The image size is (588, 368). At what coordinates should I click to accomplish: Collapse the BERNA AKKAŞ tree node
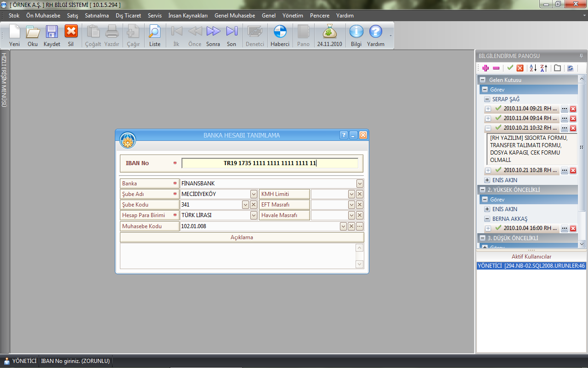tap(487, 219)
